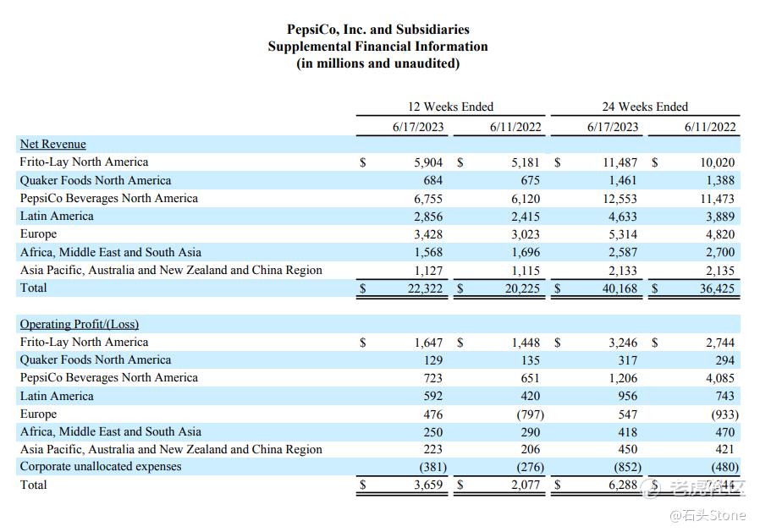The width and height of the screenshot is (760, 532).
Task: Select PepsiCo Beverages operating profit 4,085
Action: [720, 378]
